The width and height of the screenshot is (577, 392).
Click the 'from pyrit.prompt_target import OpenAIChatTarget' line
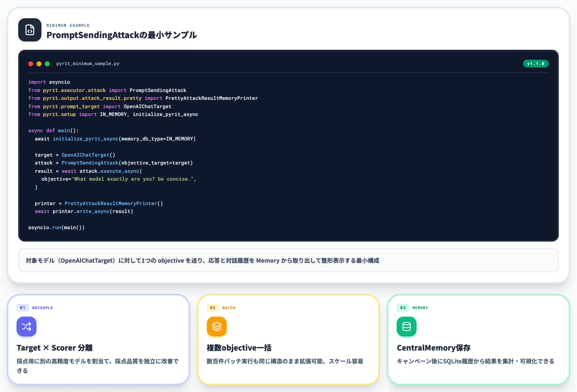click(x=100, y=106)
